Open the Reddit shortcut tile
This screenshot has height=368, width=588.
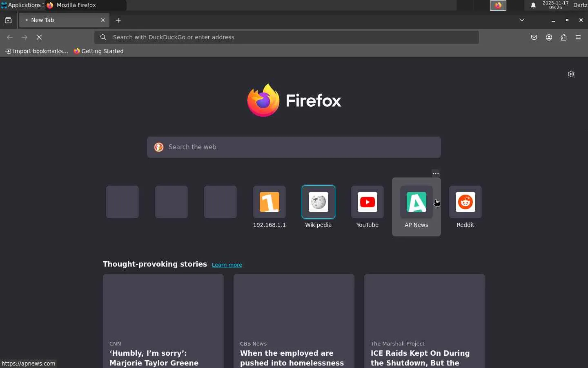point(465,207)
